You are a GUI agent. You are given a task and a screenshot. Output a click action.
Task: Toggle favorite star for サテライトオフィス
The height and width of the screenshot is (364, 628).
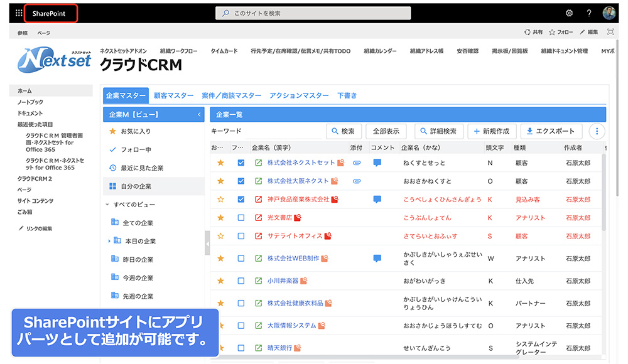(x=220, y=236)
